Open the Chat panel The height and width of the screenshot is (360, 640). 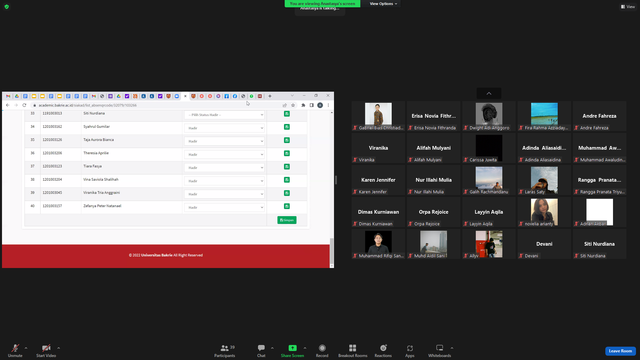click(261, 350)
